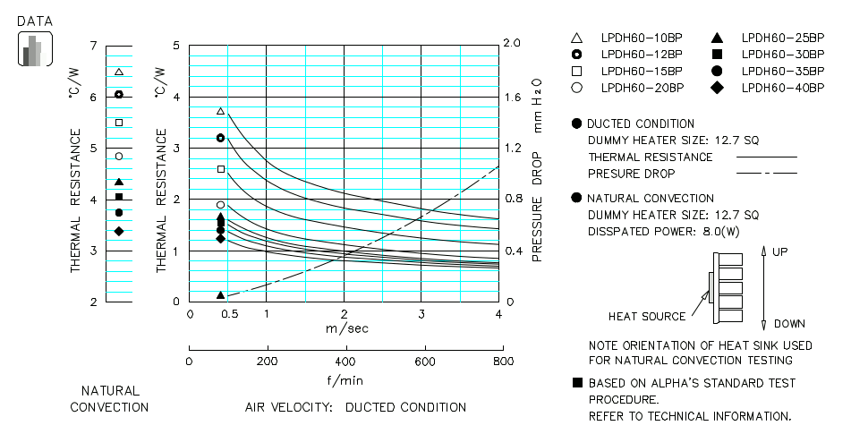
Task: Click the LPDH60-10BP label
Action: point(642,38)
